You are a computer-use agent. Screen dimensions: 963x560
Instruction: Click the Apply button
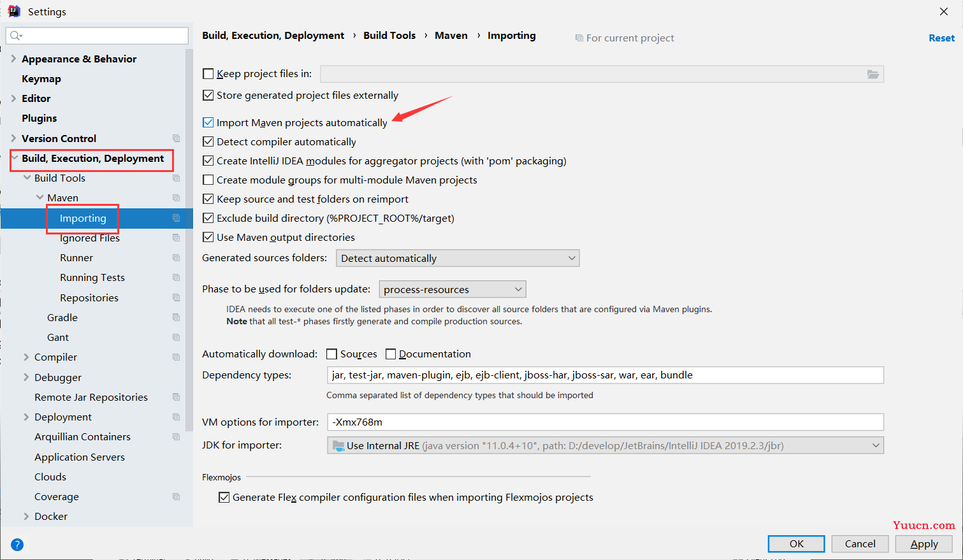pyautogui.click(x=924, y=544)
